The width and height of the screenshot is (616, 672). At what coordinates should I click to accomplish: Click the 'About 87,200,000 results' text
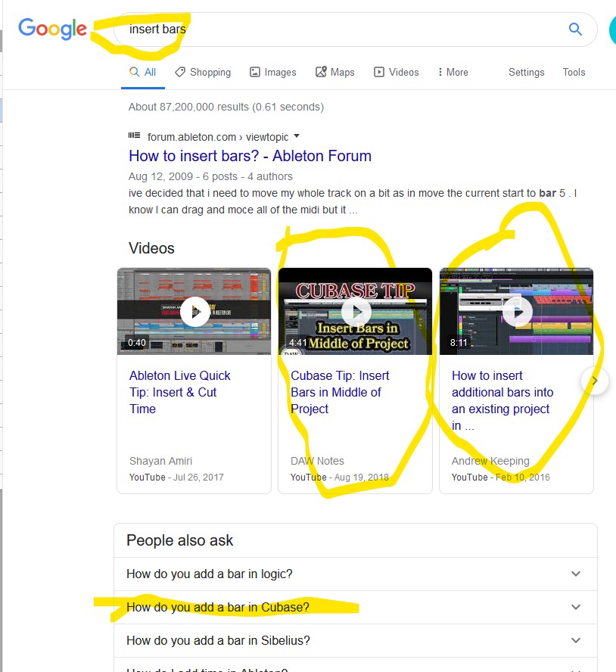tap(226, 107)
